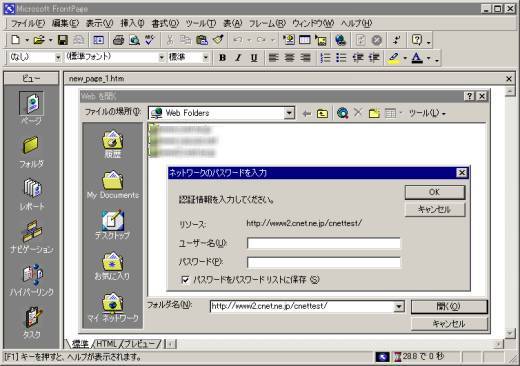Screen dimensions: 520x366
Task: Open the Hyperlinks view icon
Action: tap(32, 279)
